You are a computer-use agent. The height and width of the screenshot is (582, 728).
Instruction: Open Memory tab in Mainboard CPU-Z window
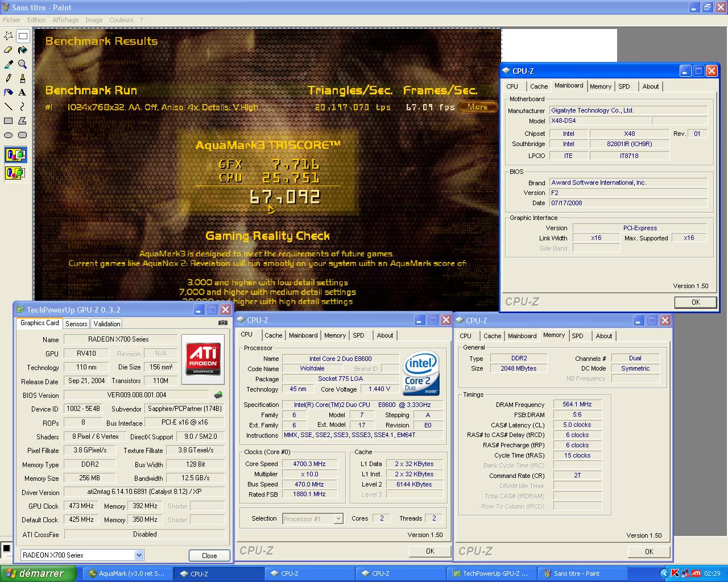601,86
